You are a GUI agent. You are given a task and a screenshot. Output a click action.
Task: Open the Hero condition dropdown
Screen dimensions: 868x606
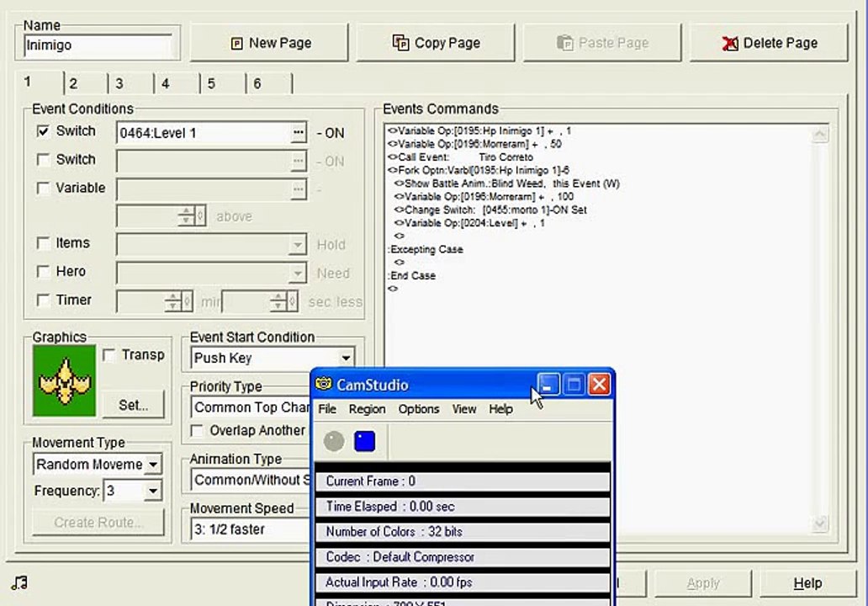pos(298,273)
